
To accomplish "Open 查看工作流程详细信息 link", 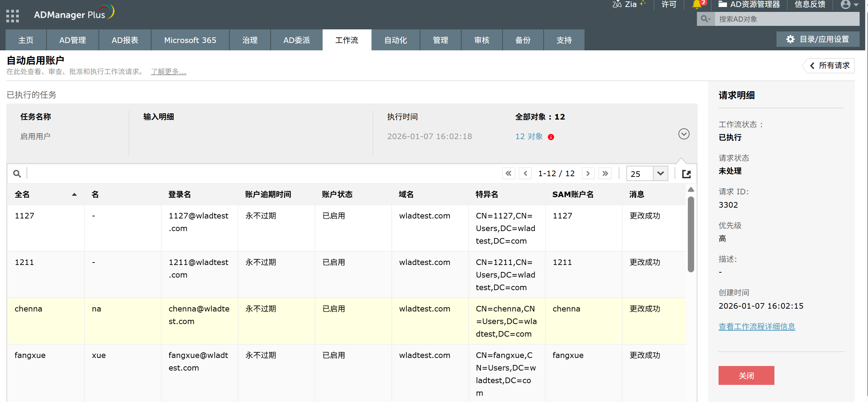I will (x=757, y=326).
